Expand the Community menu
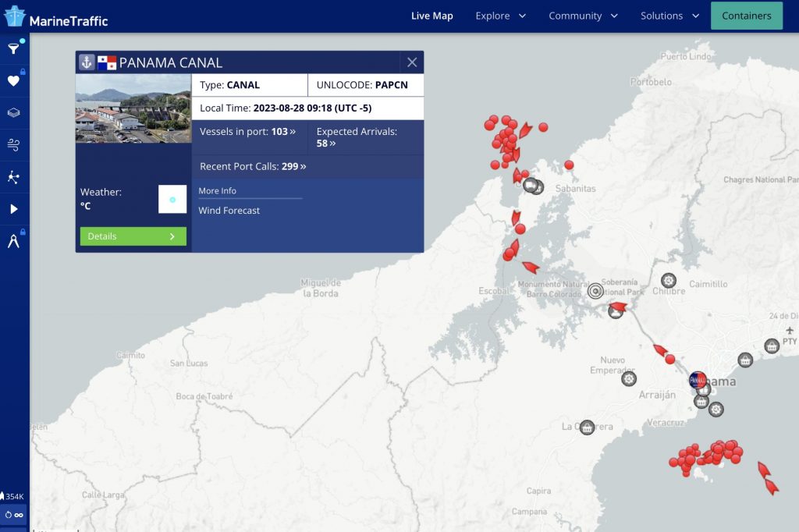Screen dimensions: 799x532 pos(583,16)
